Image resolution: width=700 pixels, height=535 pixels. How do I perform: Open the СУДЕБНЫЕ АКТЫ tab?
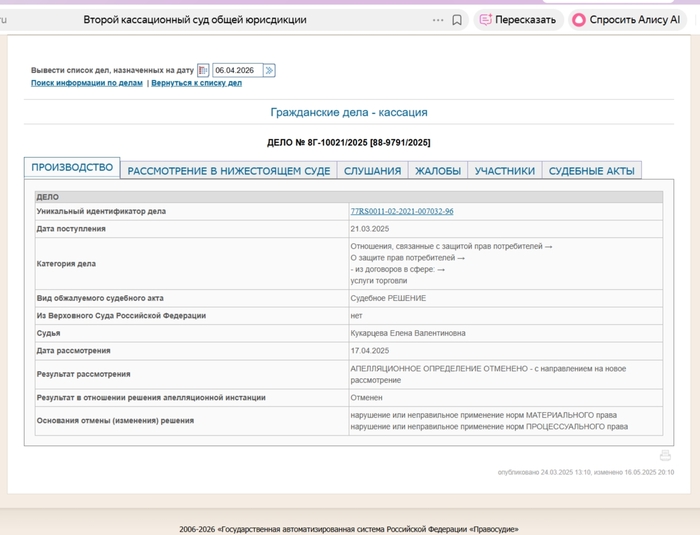[591, 171]
